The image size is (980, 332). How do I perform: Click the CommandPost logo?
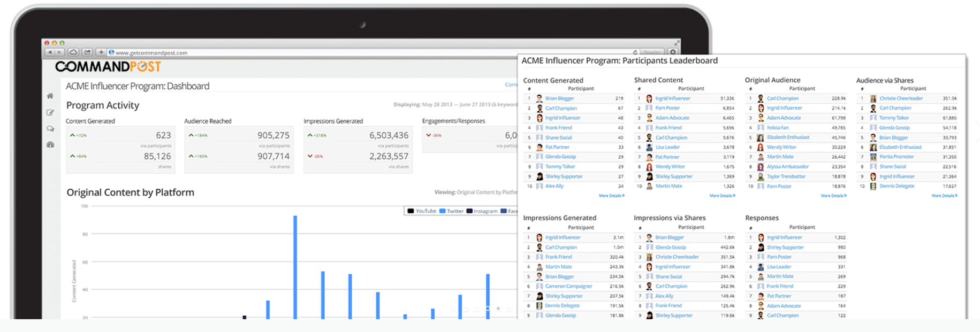click(108, 67)
